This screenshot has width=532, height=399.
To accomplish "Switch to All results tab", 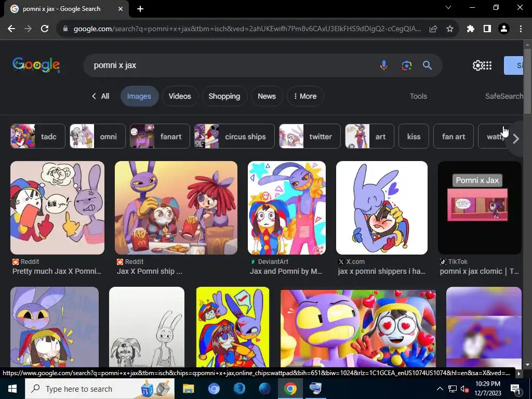I will (x=101, y=96).
